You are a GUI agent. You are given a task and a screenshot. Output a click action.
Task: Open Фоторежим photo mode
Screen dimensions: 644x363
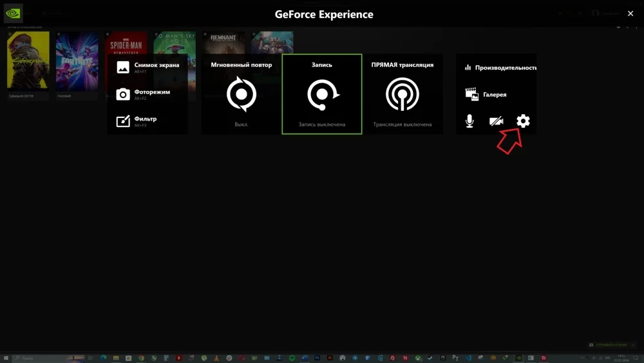point(143,94)
